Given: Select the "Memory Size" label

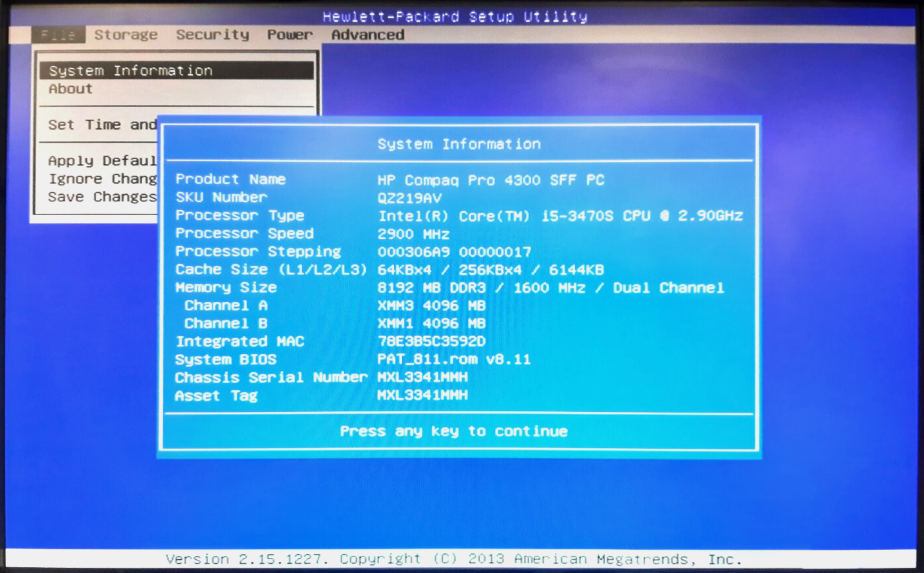Looking at the screenshot, I should click(x=226, y=287).
